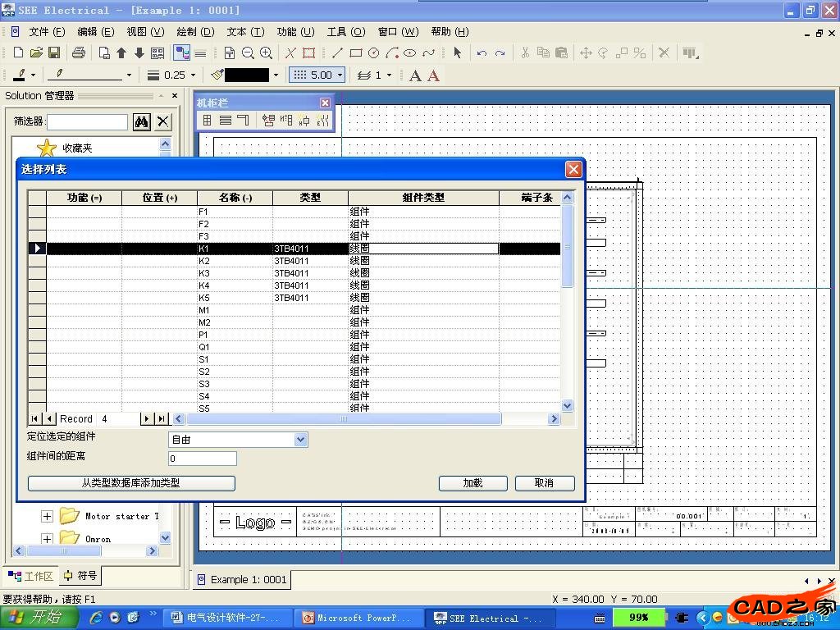The height and width of the screenshot is (630, 840).
Task: Click the list's horizontal scrollbar thumb
Action: [344, 419]
